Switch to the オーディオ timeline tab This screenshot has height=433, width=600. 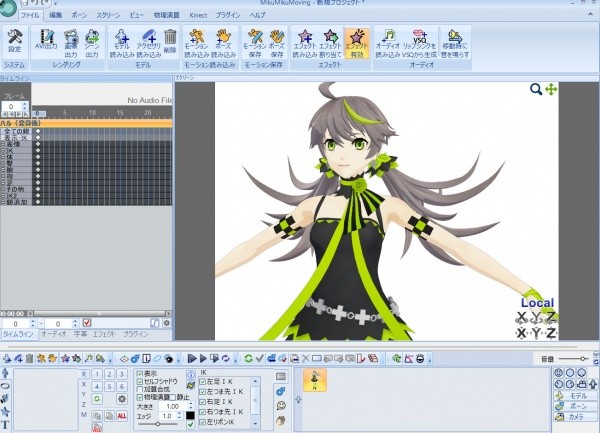tap(54, 334)
